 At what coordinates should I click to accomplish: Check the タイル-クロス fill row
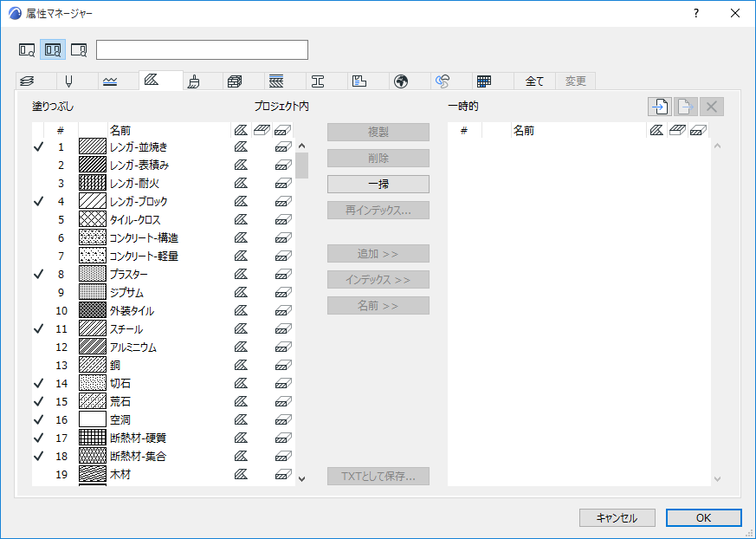click(36, 219)
